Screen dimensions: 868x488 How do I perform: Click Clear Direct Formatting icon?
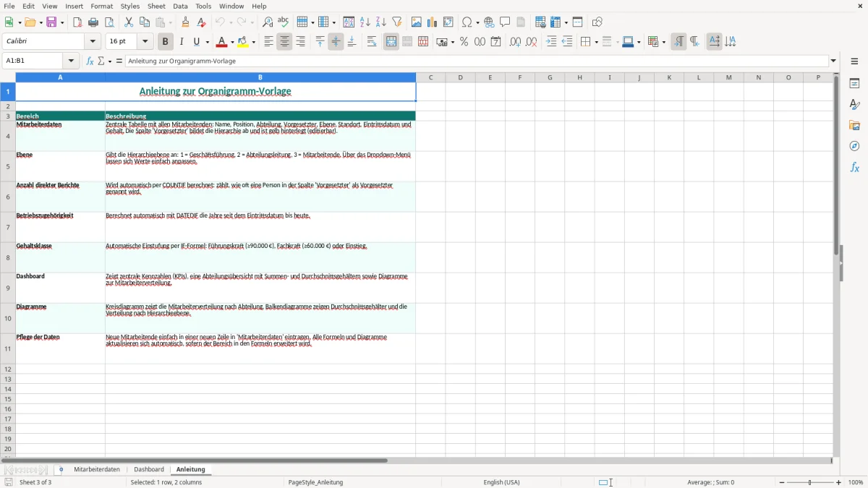click(x=201, y=22)
